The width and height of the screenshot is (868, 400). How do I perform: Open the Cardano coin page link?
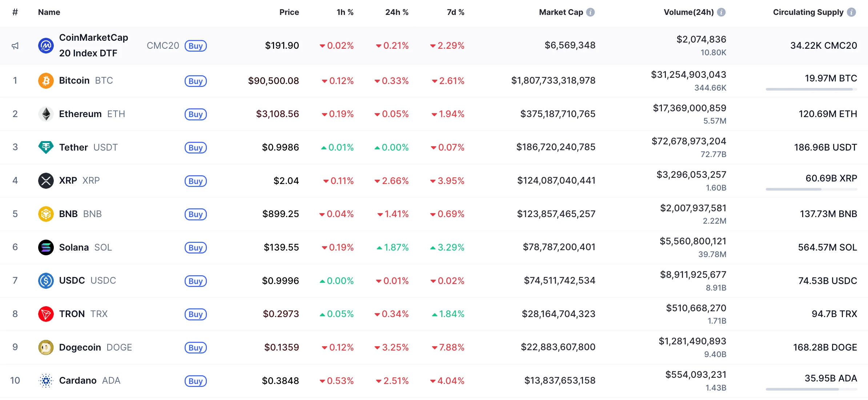pos(78,381)
